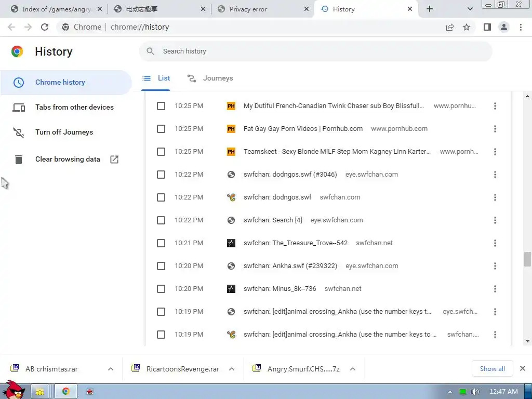Screen dimensions: 532x399
Task: Select the List tab
Action: (x=156, y=78)
